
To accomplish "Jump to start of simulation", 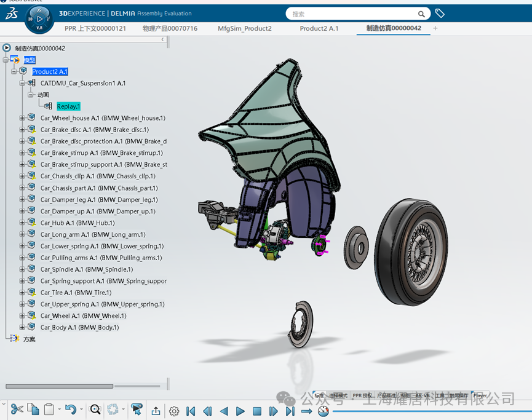I will [191, 411].
